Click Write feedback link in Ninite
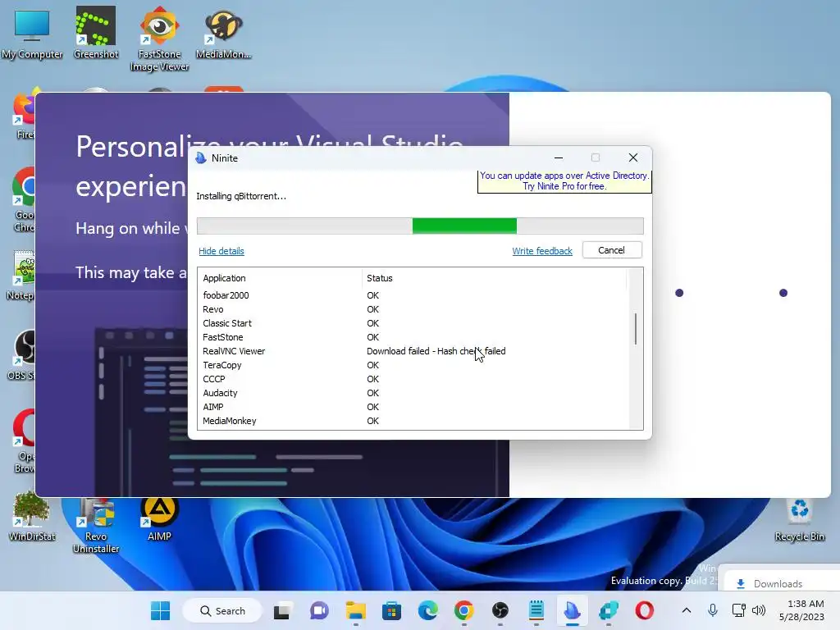Viewport: 840px width, 630px height. tap(542, 251)
